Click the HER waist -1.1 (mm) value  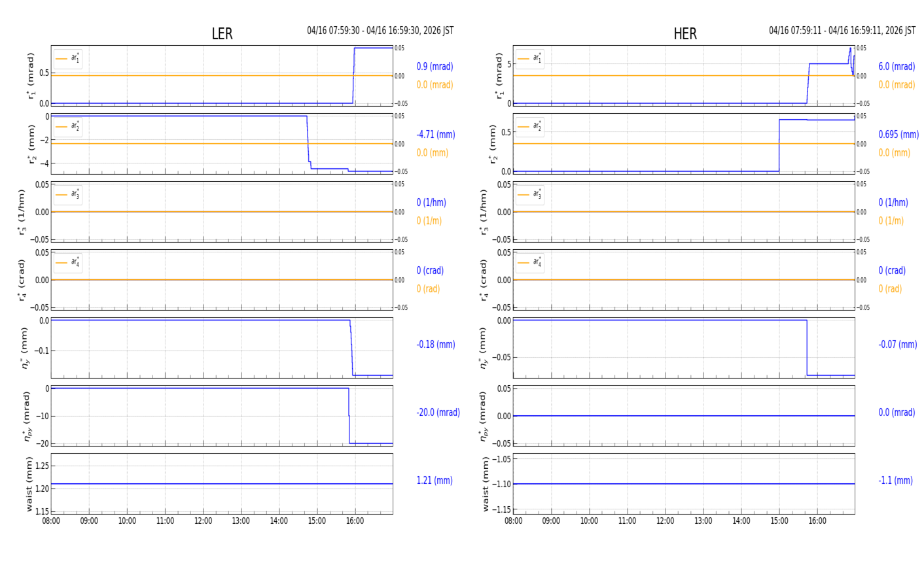(x=895, y=481)
